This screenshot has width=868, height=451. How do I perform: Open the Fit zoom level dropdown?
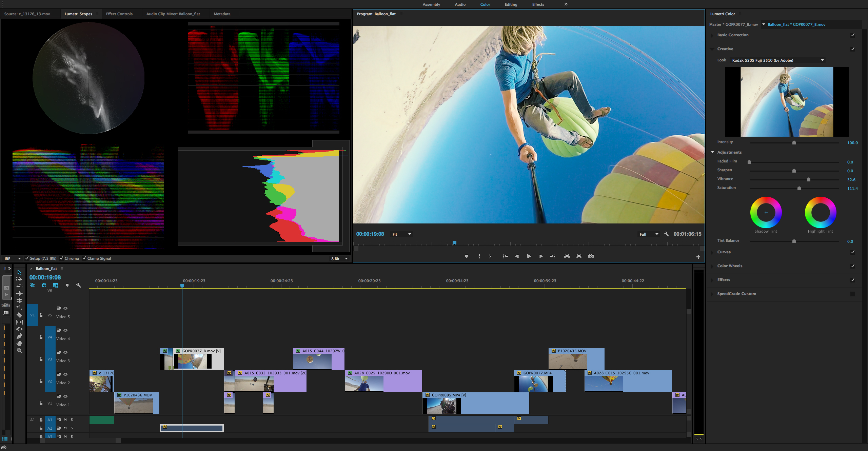click(x=401, y=234)
